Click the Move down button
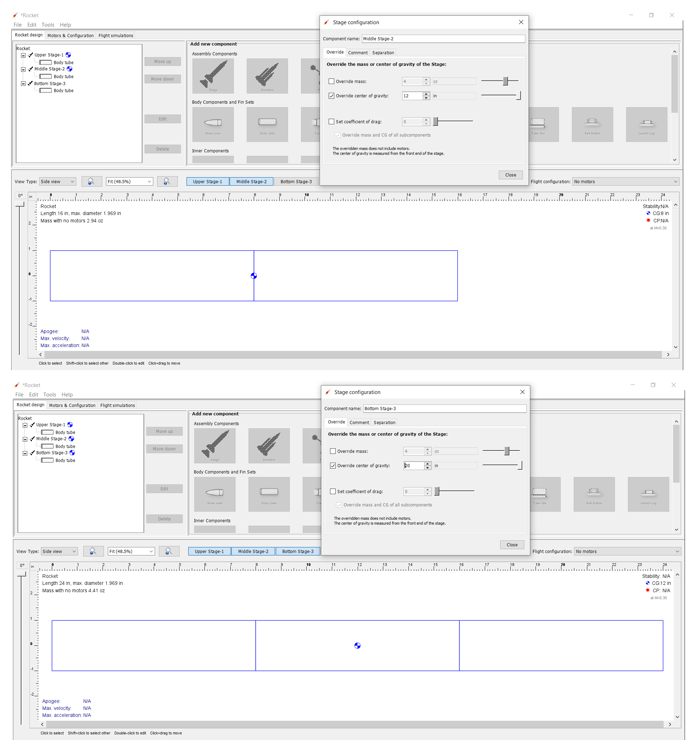700x740 pixels. tap(163, 79)
